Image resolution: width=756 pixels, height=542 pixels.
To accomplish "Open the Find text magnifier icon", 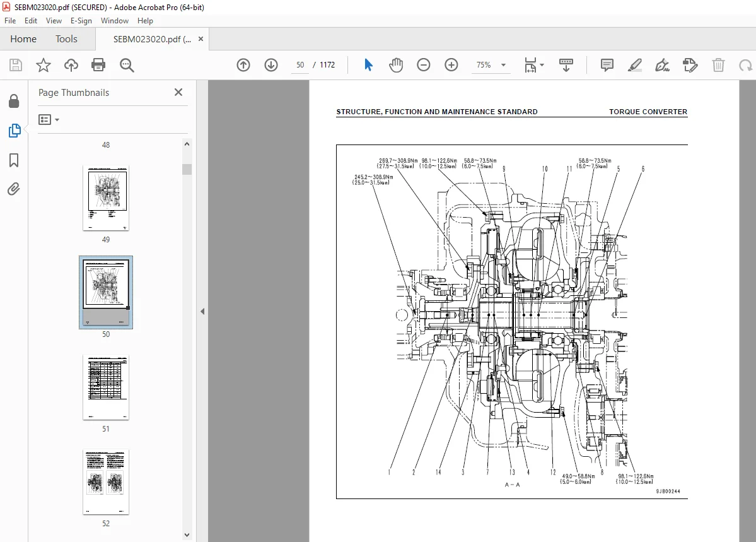I will pos(127,65).
